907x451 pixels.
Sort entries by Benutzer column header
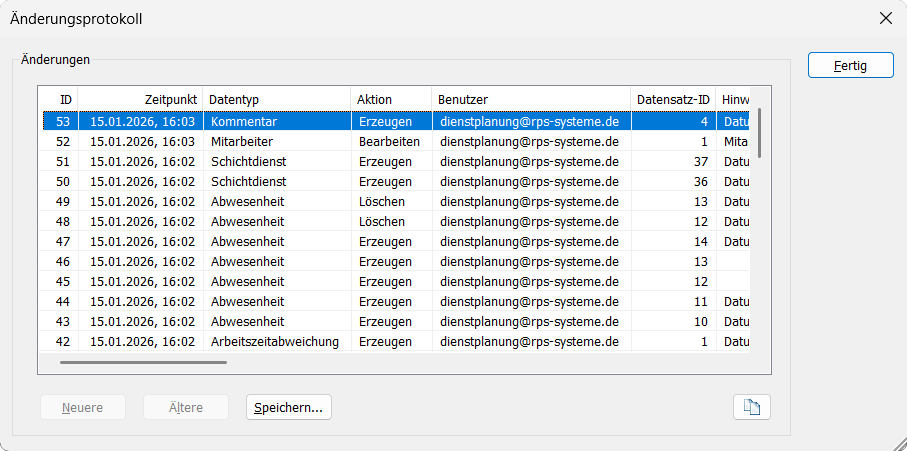pyautogui.click(x=531, y=99)
